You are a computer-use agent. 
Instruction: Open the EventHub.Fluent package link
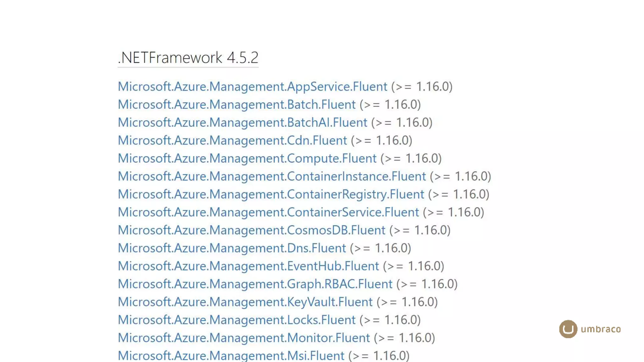coord(248,266)
